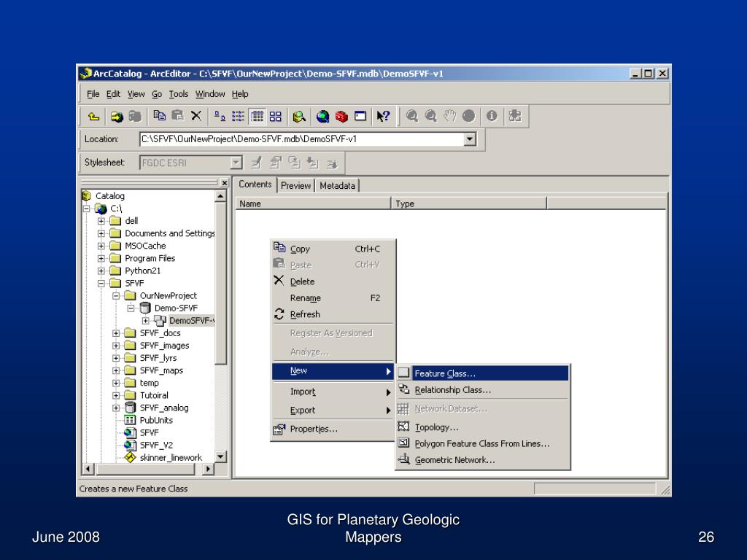Click the Copy icon in toolbar

(x=159, y=116)
